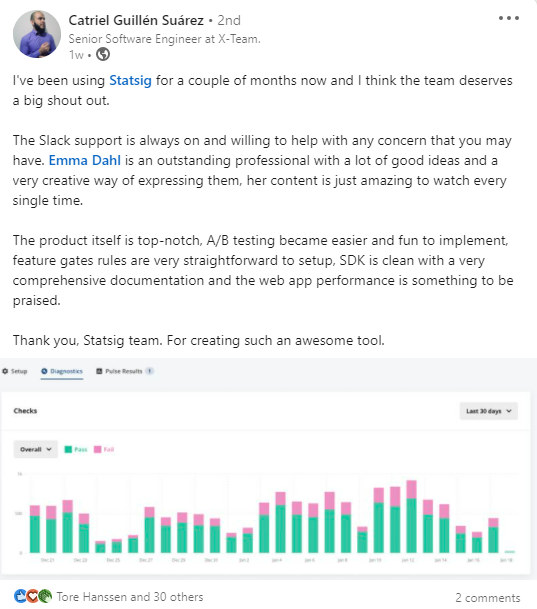Select the Diagnostics tab
The image size is (537, 609).
point(62,371)
